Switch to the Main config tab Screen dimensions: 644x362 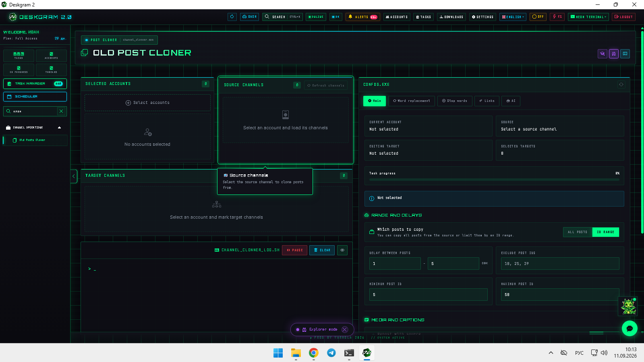coord(375,101)
